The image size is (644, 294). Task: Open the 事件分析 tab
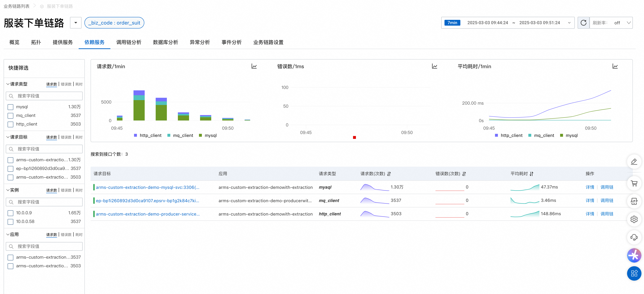tap(231, 42)
